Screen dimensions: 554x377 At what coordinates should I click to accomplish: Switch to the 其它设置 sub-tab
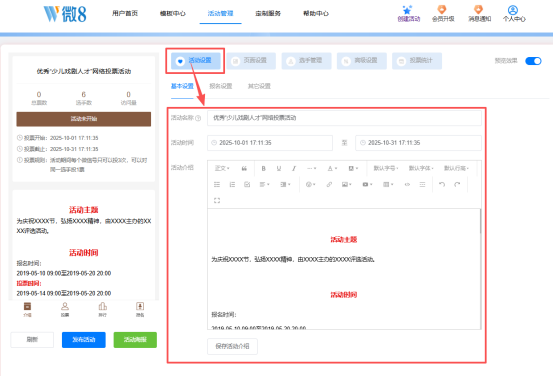pos(259,86)
